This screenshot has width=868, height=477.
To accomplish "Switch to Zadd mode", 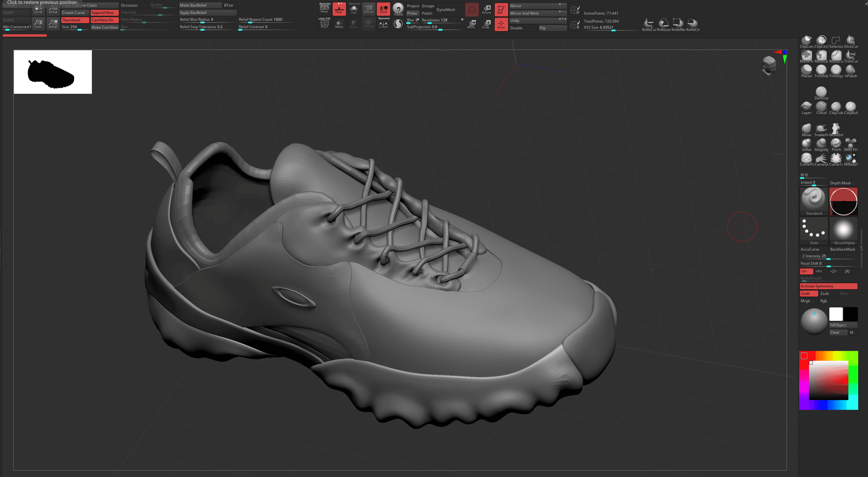I will pyautogui.click(x=809, y=293).
